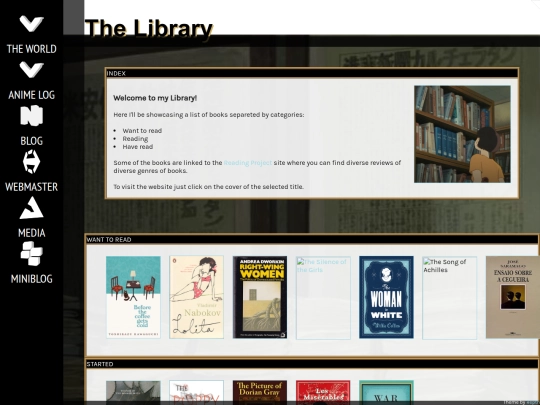The image size is (540, 405).
Task: Click the Les Misérables book cover
Action: coord(323,392)
